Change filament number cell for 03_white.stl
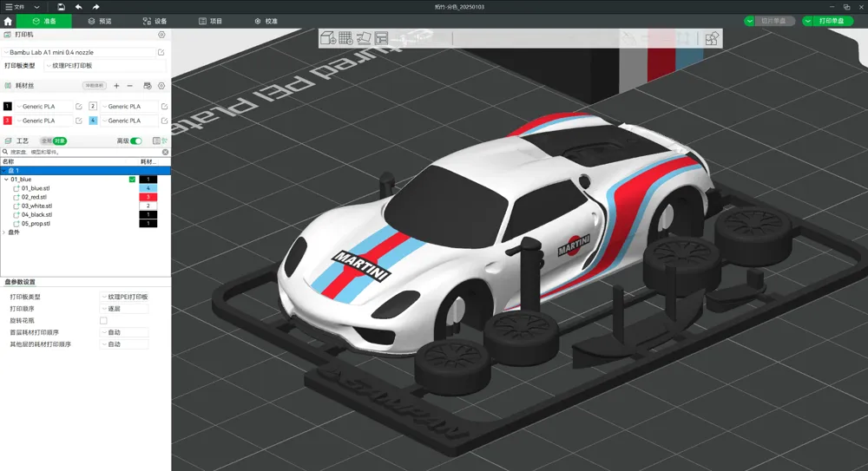 click(148, 206)
